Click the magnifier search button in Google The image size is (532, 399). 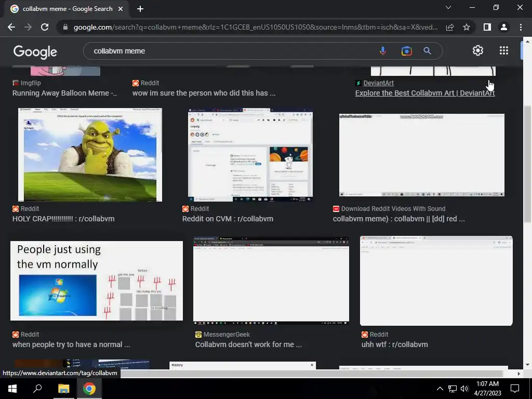click(427, 51)
